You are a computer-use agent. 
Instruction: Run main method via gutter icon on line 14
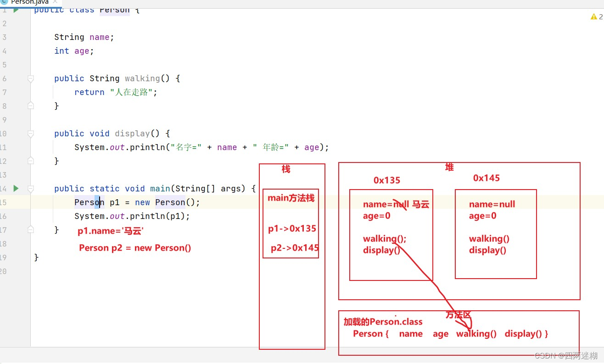tap(16, 188)
